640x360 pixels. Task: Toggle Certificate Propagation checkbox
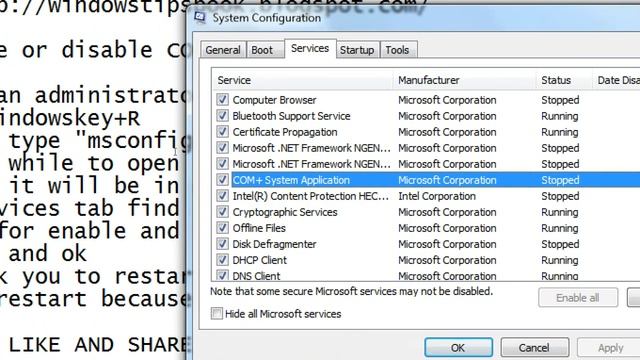222,132
